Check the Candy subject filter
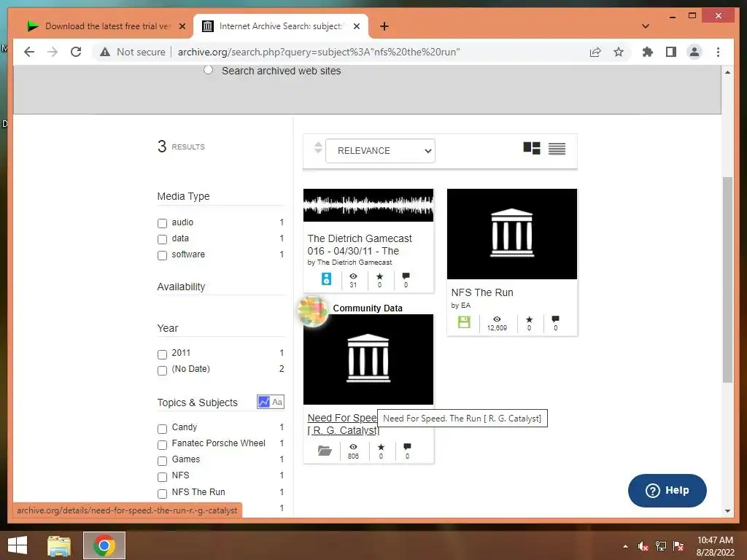The height and width of the screenshot is (560, 747). click(163, 429)
